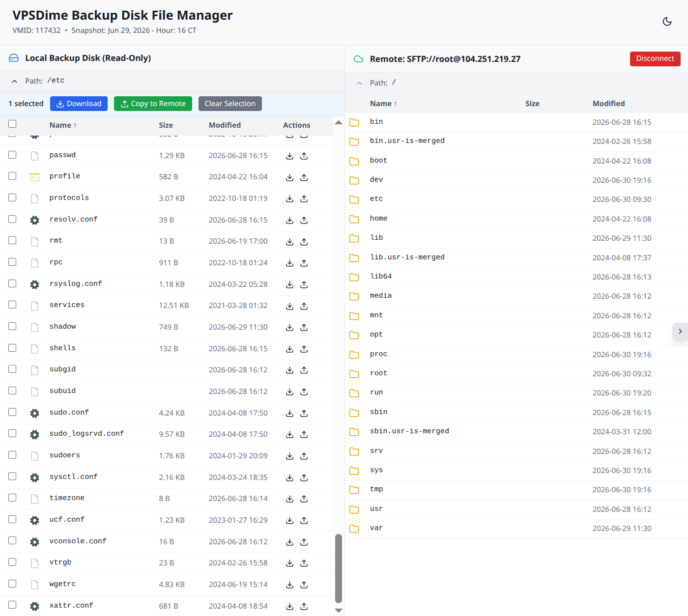
Task: Tick the checkbox for protocols
Action: (12, 197)
